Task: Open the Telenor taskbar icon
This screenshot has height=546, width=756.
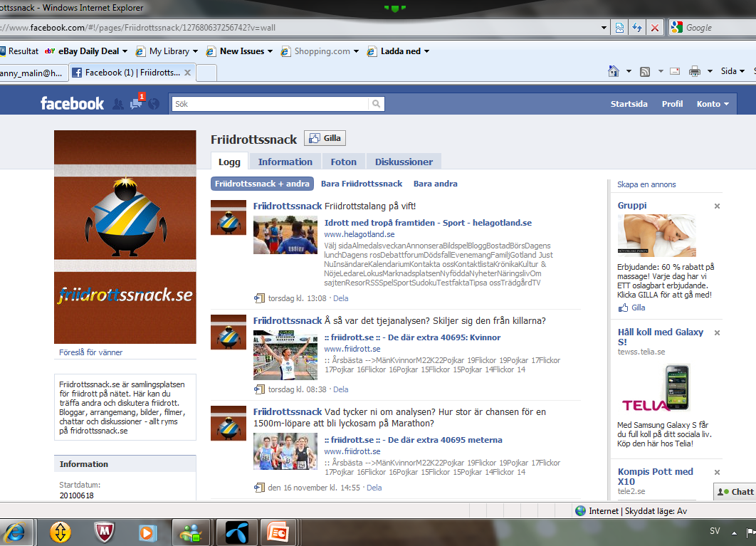Action: coord(236,532)
